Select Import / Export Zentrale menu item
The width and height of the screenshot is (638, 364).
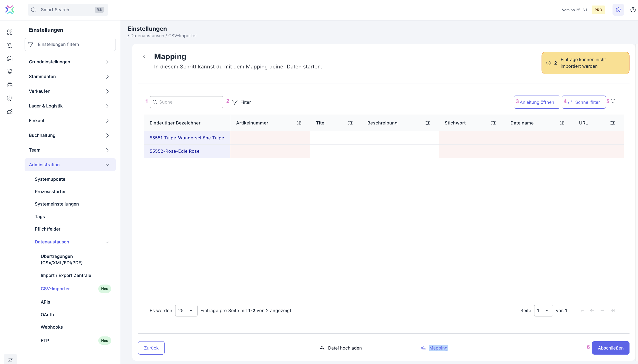tap(66, 275)
